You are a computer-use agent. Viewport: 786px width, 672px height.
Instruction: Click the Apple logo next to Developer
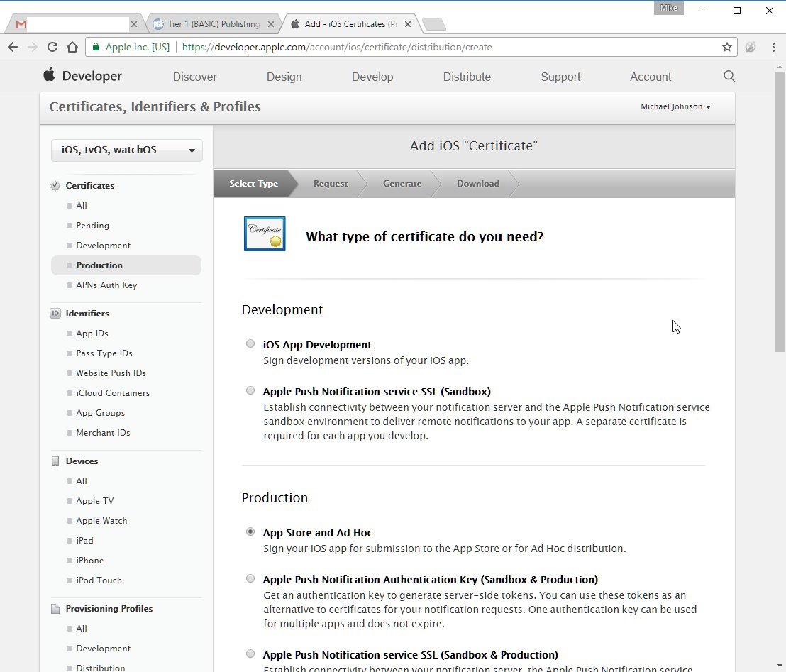(49, 75)
